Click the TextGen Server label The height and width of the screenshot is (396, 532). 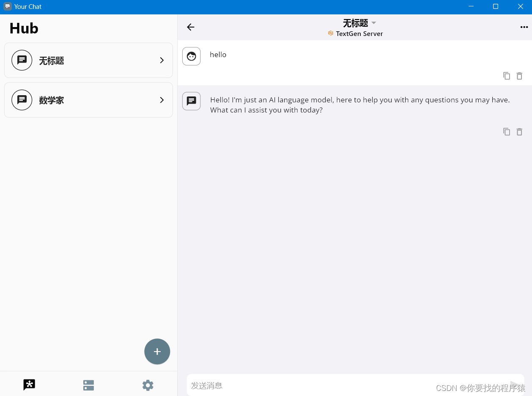[x=359, y=33]
